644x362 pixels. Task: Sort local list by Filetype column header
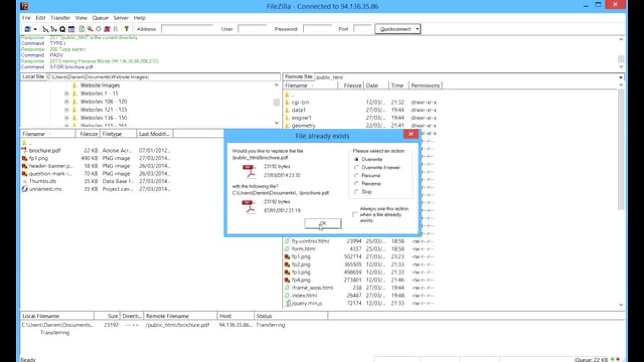click(118, 134)
